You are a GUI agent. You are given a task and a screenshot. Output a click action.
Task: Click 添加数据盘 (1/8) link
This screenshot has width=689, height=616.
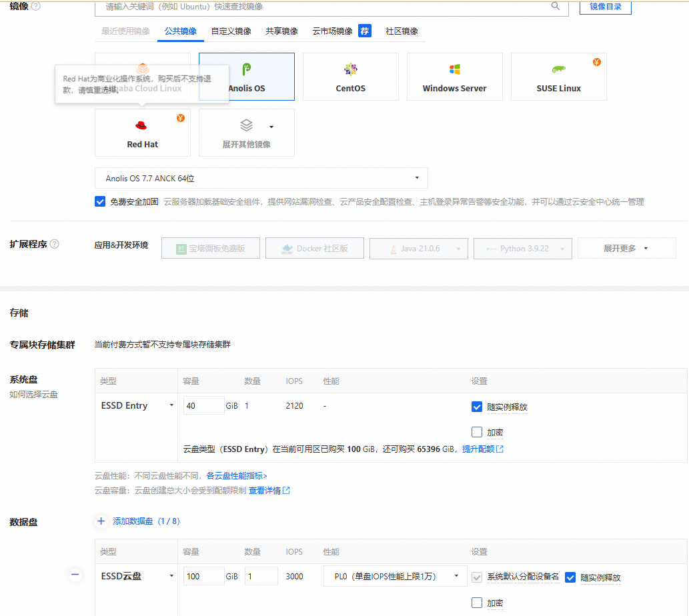(x=146, y=521)
